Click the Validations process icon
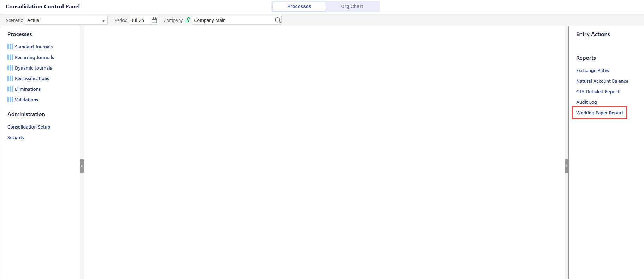644x279 pixels. pos(10,100)
